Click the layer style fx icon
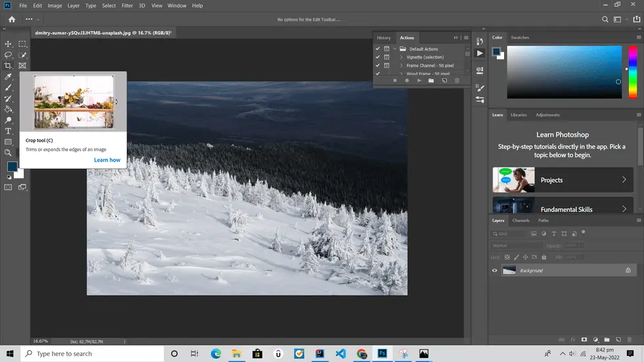 click(573, 340)
